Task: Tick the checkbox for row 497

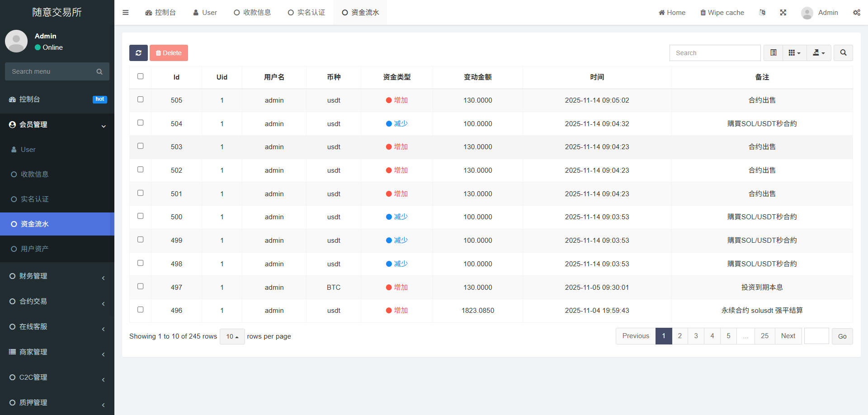Action: pyautogui.click(x=141, y=287)
